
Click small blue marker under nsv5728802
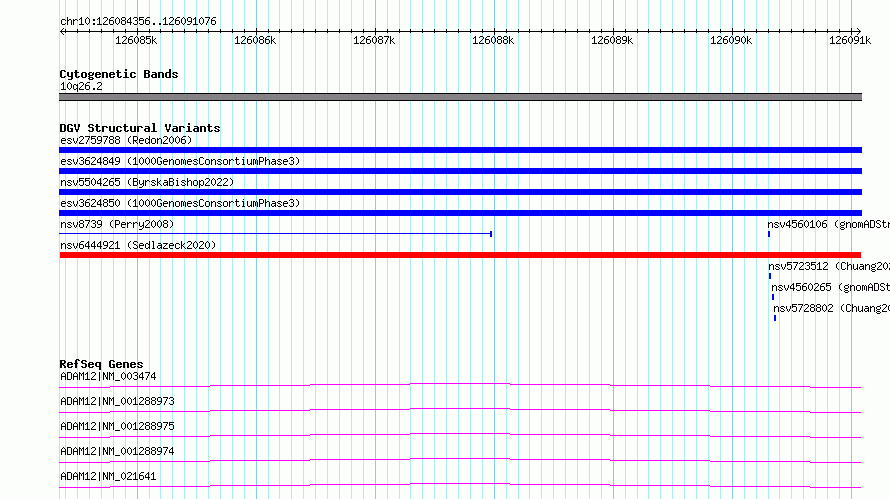[775, 318]
